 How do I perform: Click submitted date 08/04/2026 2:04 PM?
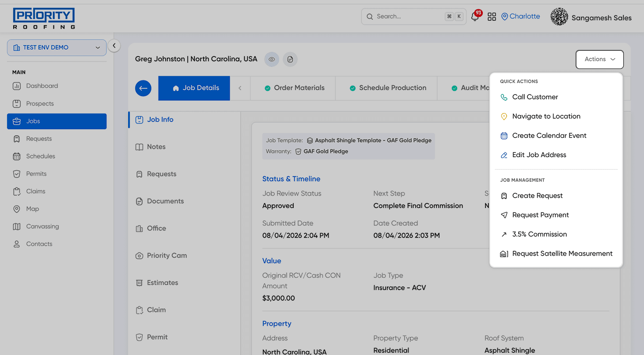(295, 235)
